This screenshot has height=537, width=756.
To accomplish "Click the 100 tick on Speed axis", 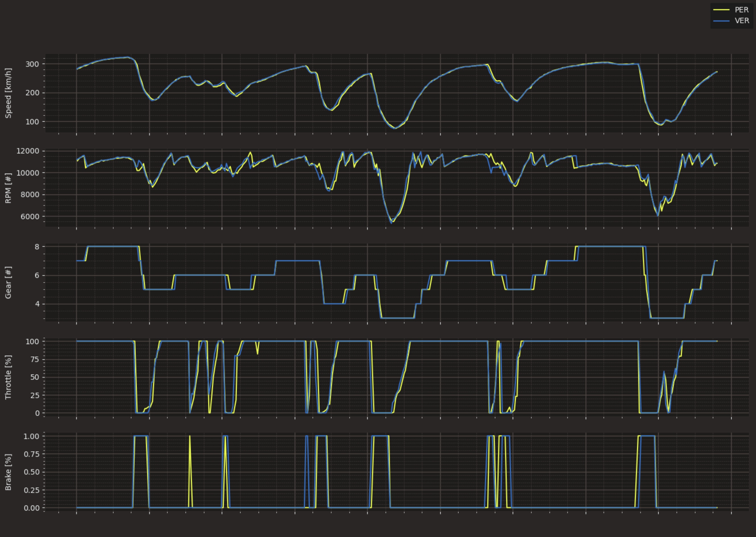I will click(x=32, y=122).
